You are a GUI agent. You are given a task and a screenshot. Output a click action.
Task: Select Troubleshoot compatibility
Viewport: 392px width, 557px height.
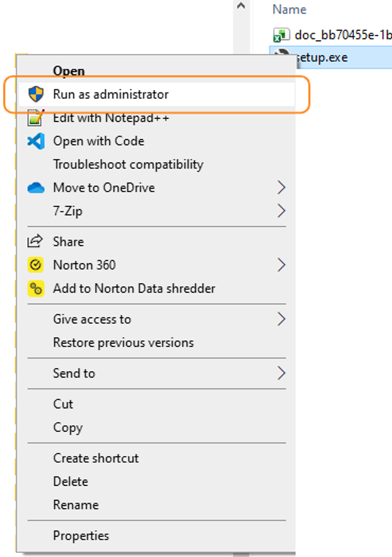point(128,165)
